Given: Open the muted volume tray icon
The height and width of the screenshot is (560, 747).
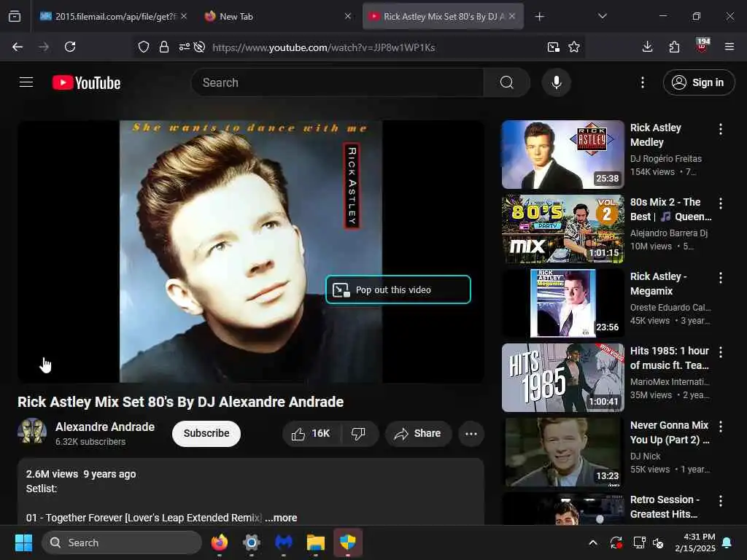Looking at the screenshot, I should click(658, 542).
